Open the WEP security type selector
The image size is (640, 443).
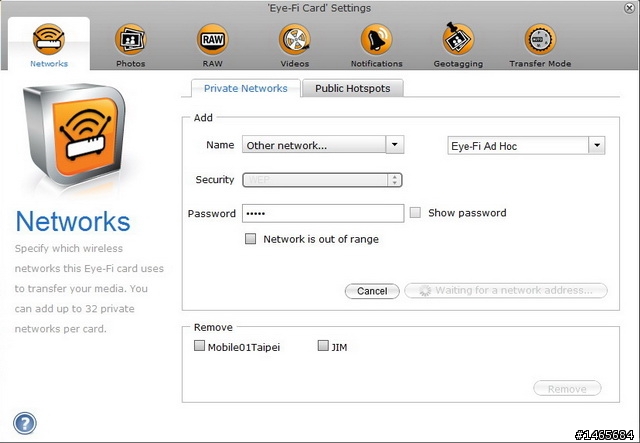322,180
